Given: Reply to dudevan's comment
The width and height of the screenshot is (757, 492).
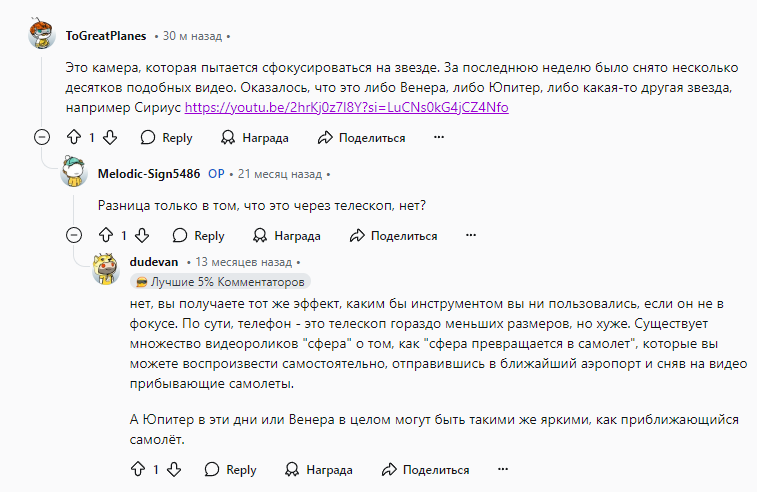Looking at the screenshot, I should [230, 469].
